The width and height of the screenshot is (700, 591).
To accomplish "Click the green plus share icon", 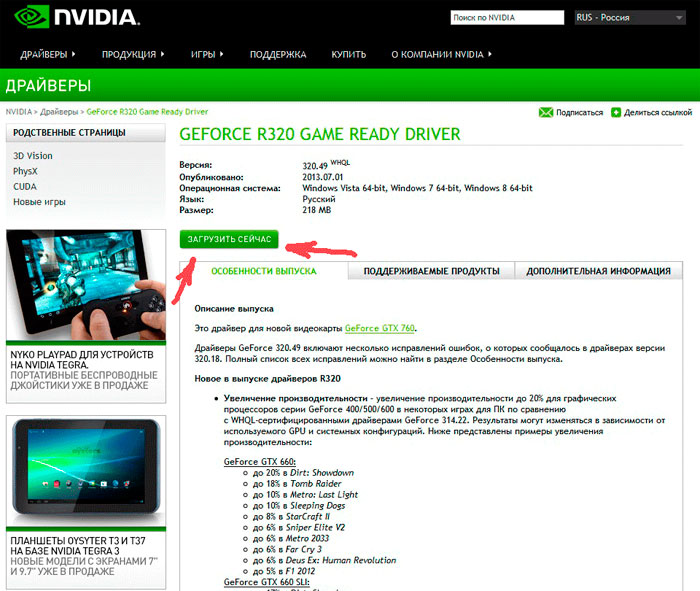I will coord(616,112).
